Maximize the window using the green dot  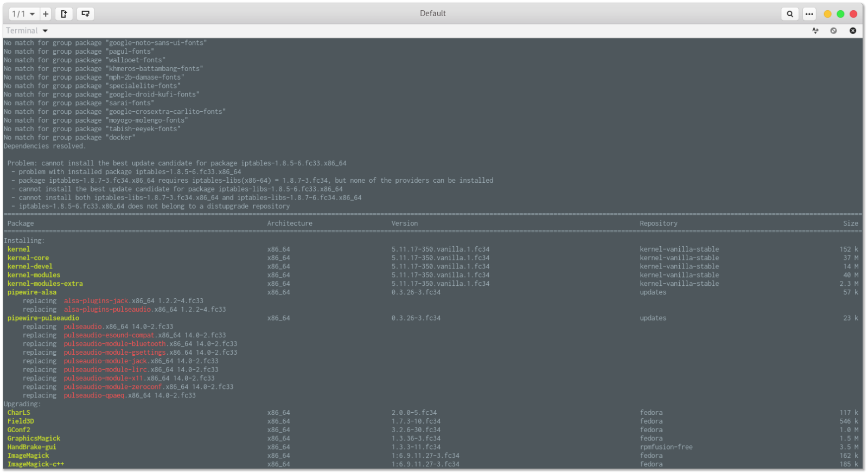840,14
